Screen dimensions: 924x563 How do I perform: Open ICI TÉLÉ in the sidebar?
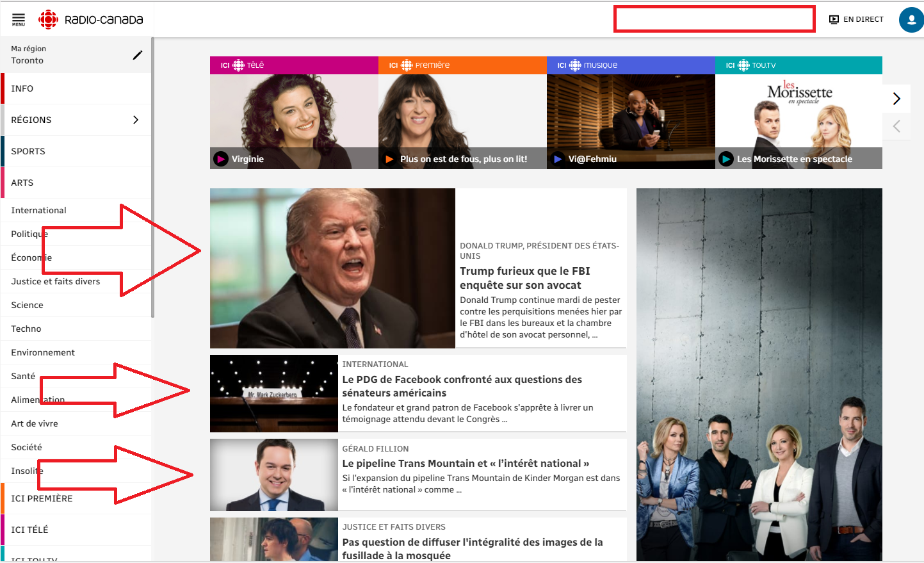click(77, 530)
